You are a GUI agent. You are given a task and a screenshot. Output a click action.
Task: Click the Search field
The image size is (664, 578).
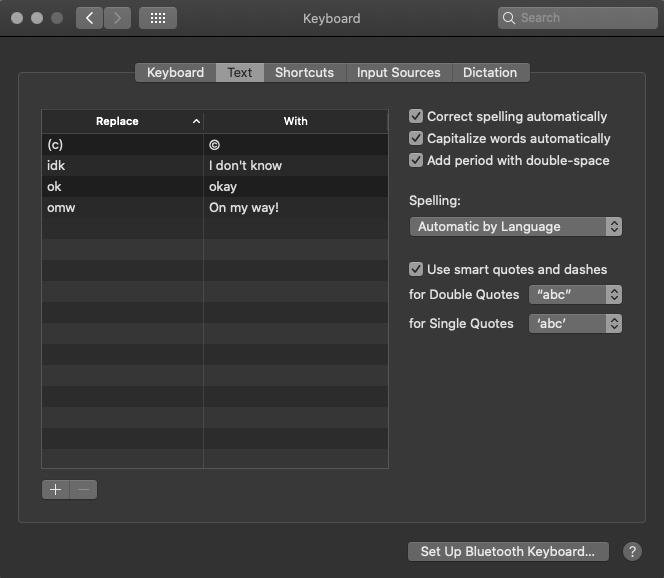click(x=578, y=18)
